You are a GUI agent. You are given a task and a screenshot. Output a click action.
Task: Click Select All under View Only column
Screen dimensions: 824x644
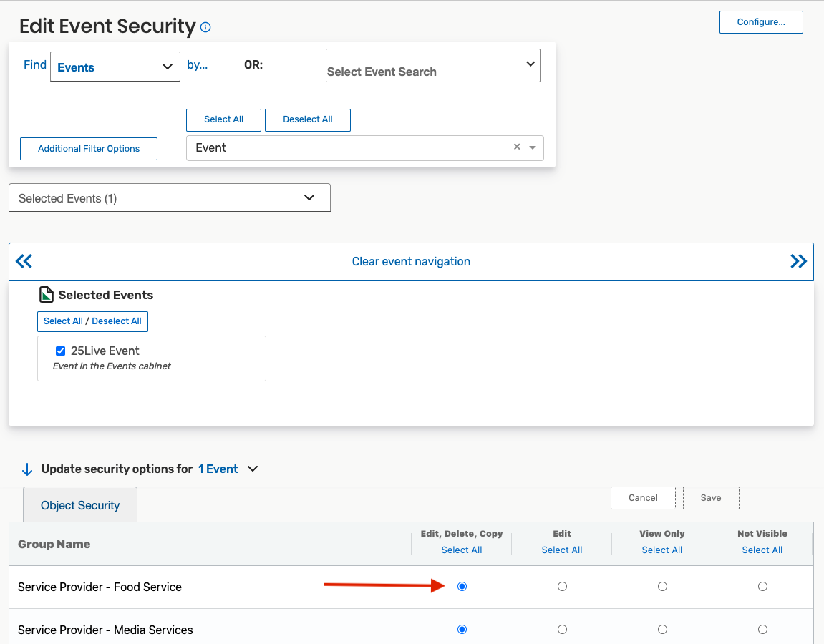click(661, 550)
